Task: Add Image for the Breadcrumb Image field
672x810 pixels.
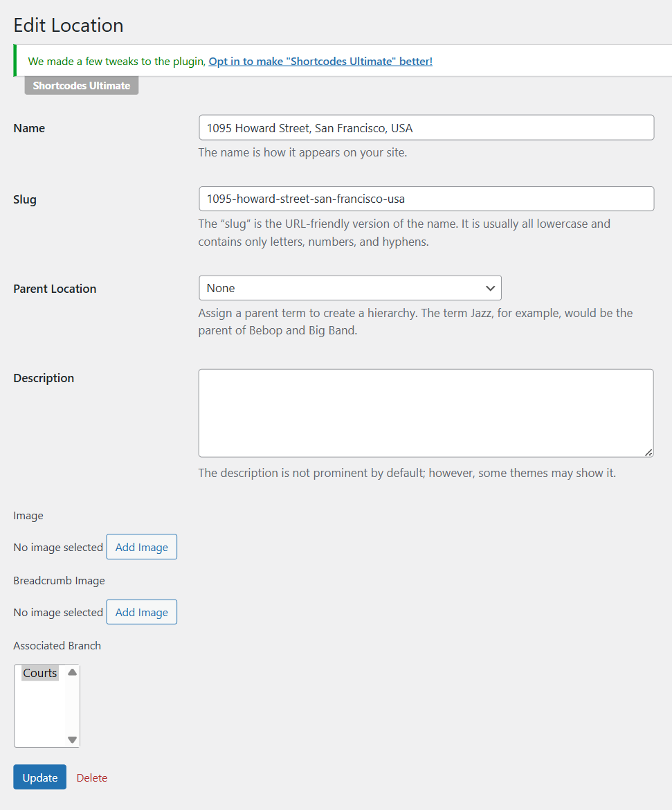Action: (142, 612)
